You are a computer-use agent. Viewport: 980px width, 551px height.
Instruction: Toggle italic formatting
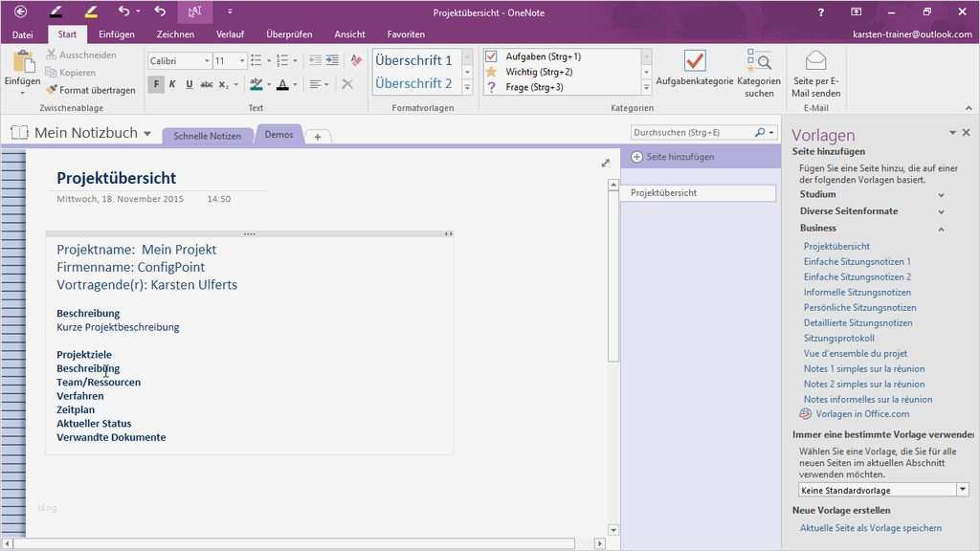[x=172, y=84]
